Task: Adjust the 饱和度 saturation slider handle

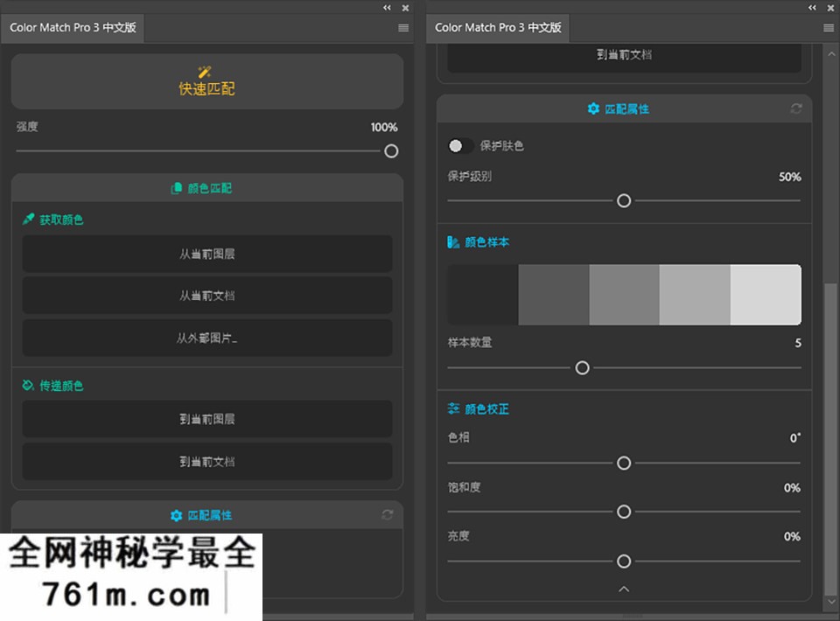Action: tap(624, 512)
